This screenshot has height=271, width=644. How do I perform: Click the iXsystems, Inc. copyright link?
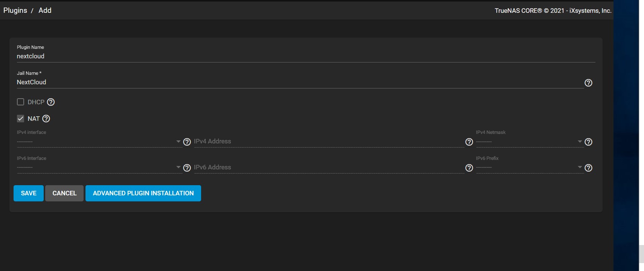pos(590,11)
